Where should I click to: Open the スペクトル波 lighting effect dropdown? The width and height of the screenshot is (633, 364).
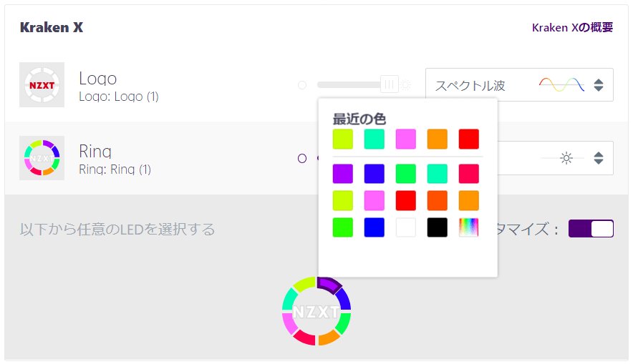point(519,84)
